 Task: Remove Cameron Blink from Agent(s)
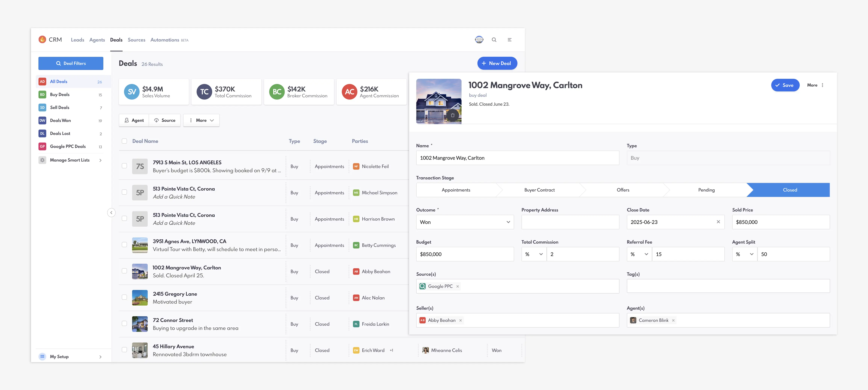pos(673,321)
